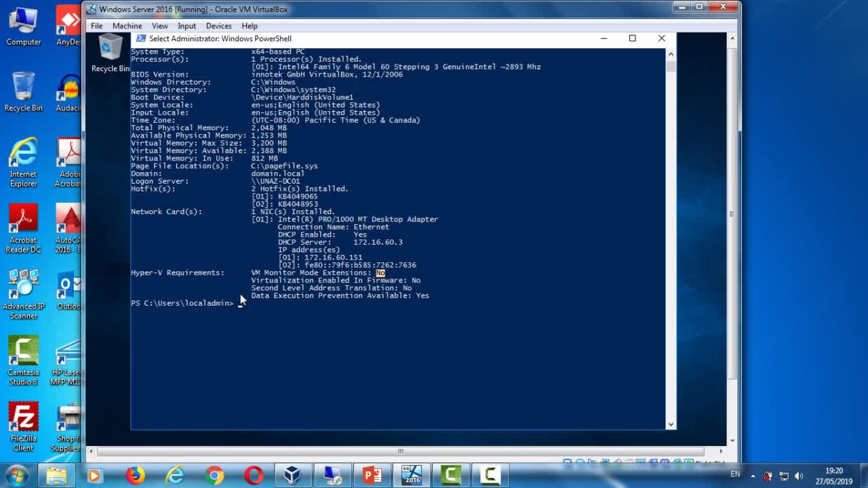Show hidden system tray icons

[x=752, y=476]
